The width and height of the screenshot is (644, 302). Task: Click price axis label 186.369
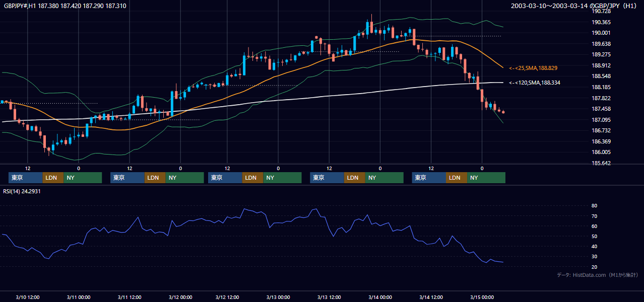click(601, 141)
